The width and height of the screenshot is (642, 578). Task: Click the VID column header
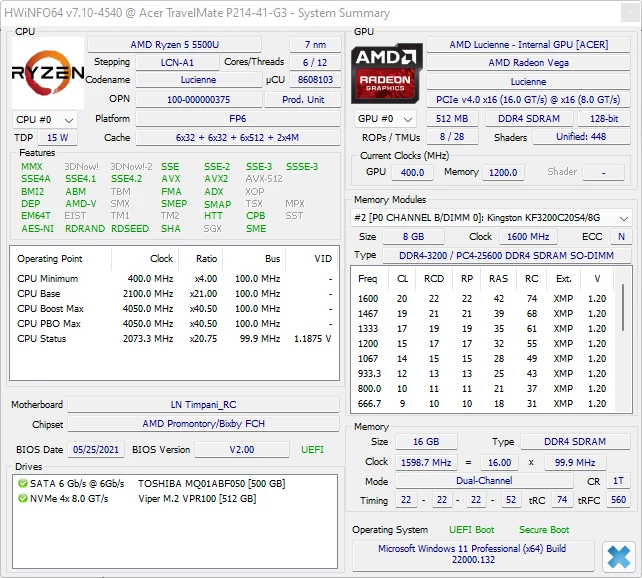312,259
